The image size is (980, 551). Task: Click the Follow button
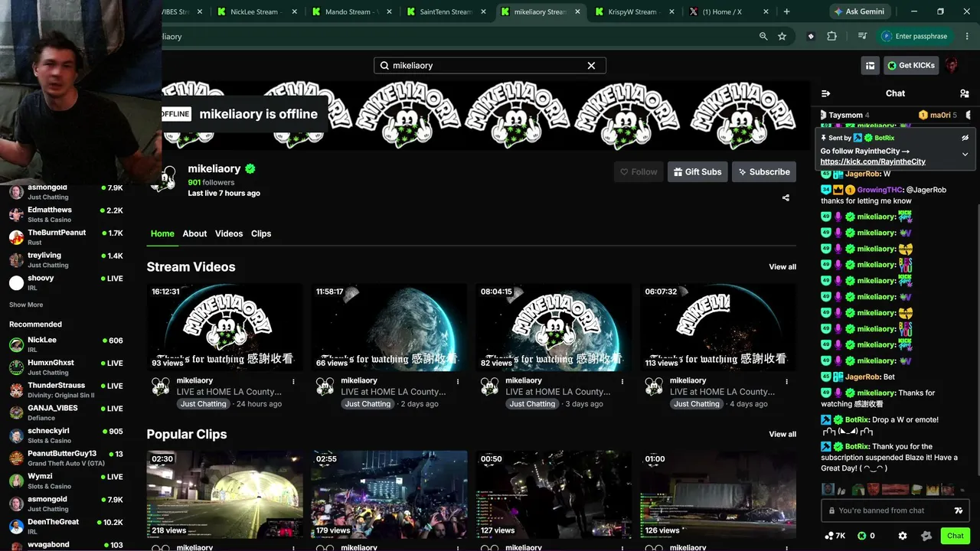tap(639, 172)
